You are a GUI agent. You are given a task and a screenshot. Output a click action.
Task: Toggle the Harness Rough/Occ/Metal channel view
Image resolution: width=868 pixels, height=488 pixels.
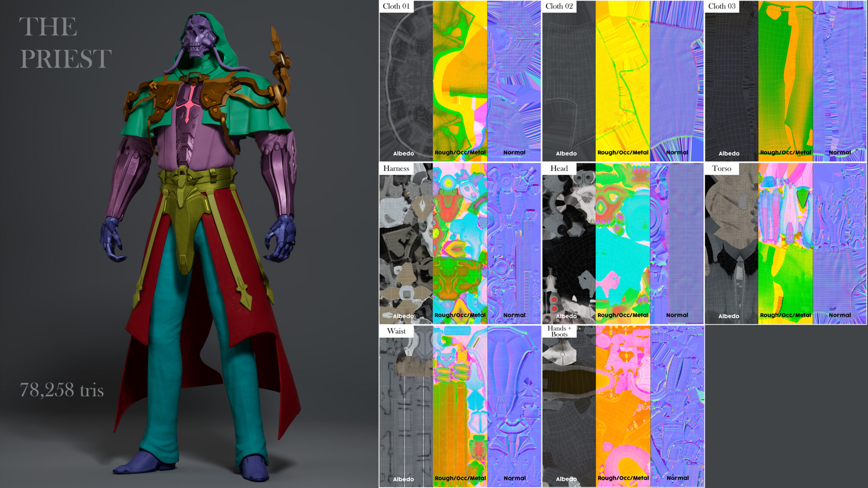pos(460,243)
